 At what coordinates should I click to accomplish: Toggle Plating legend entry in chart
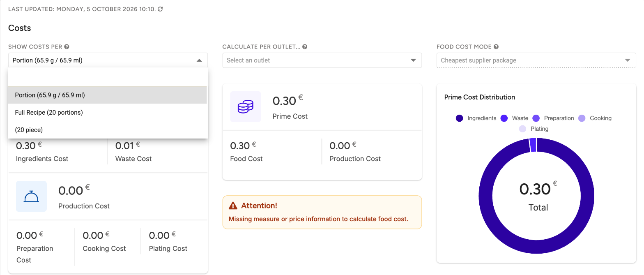pyautogui.click(x=534, y=129)
